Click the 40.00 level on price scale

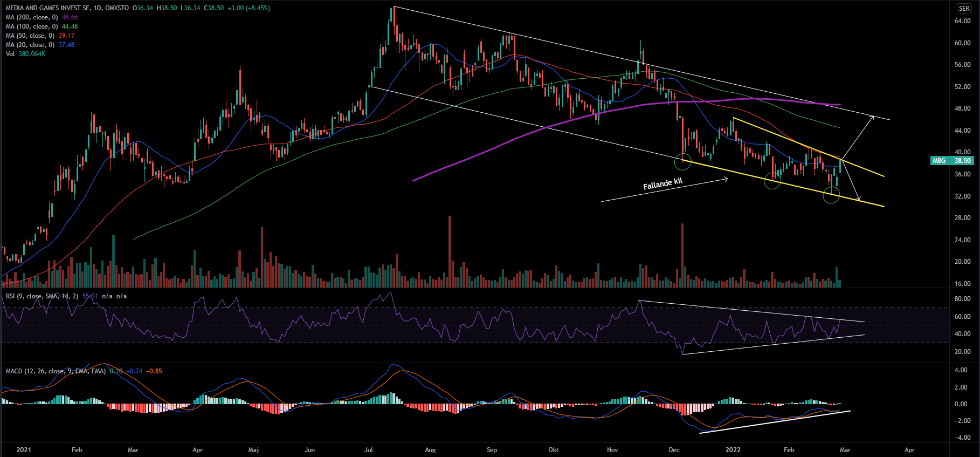coord(962,152)
